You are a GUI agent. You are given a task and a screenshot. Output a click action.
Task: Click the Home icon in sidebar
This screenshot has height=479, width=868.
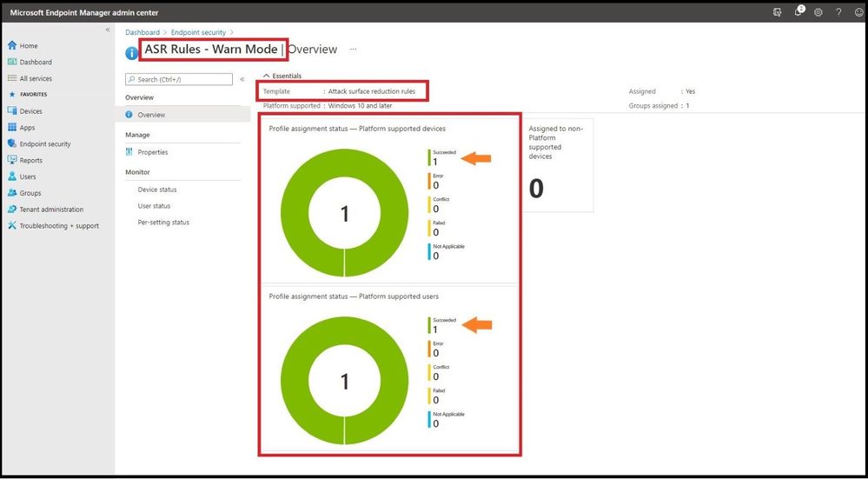pyautogui.click(x=12, y=45)
